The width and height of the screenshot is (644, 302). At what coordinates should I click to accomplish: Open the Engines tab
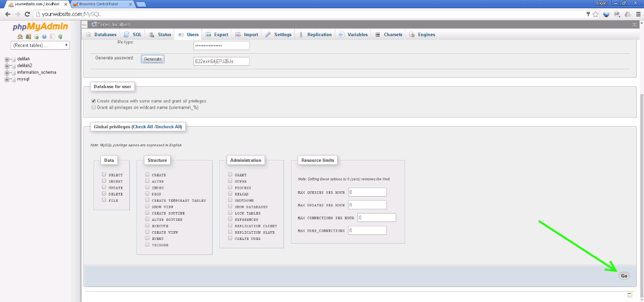(x=422, y=35)
